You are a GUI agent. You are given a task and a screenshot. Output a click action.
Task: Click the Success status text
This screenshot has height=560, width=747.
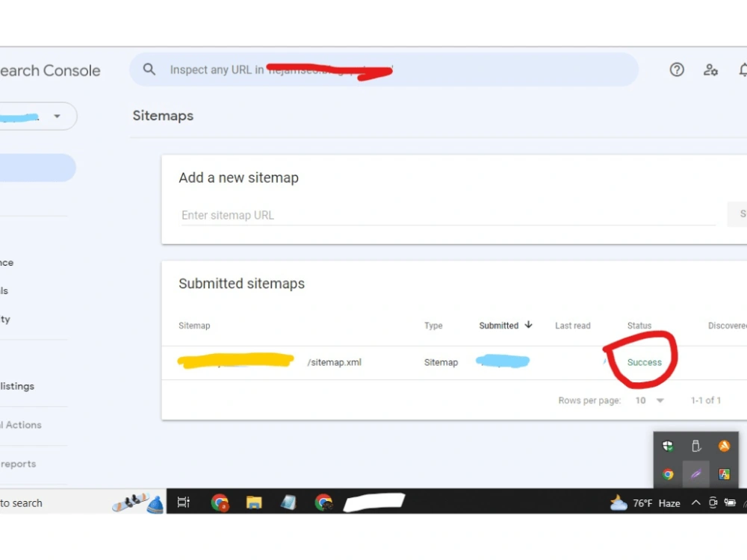(645, 362)
